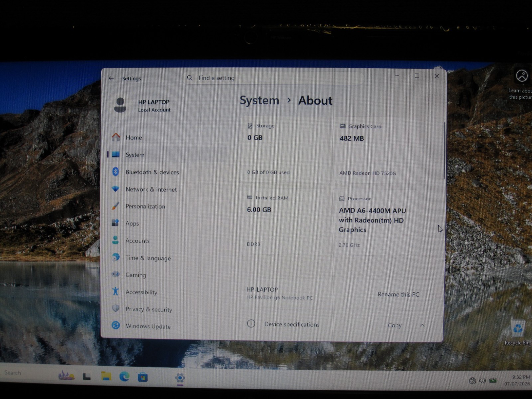The image size is (532, 399).
Task: Click the Bluetooth logo icon
Action: click(115, 172)
